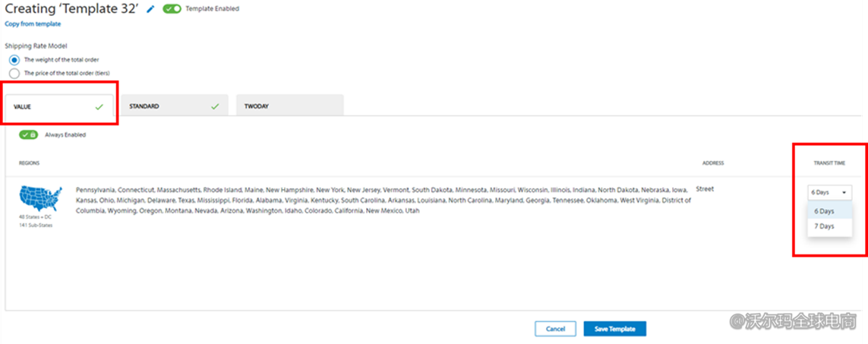Pick the '7 Days' transit time option

(825, 226)
